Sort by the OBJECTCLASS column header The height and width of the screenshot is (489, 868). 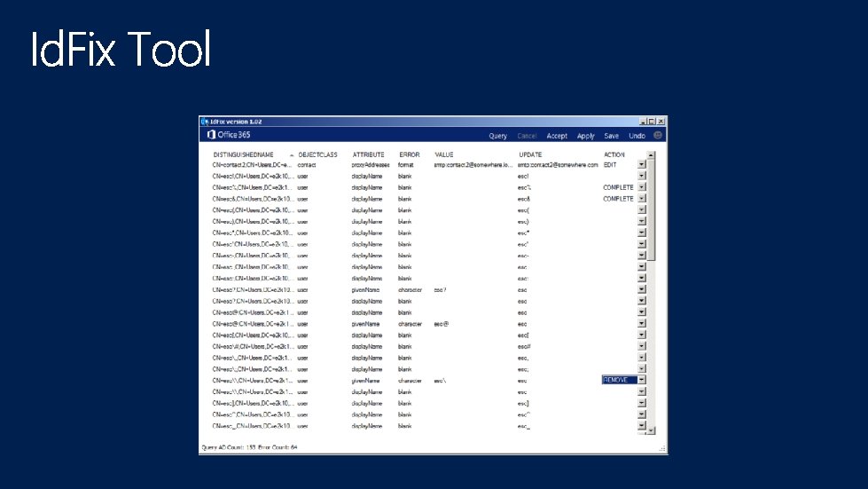(317, 155)
